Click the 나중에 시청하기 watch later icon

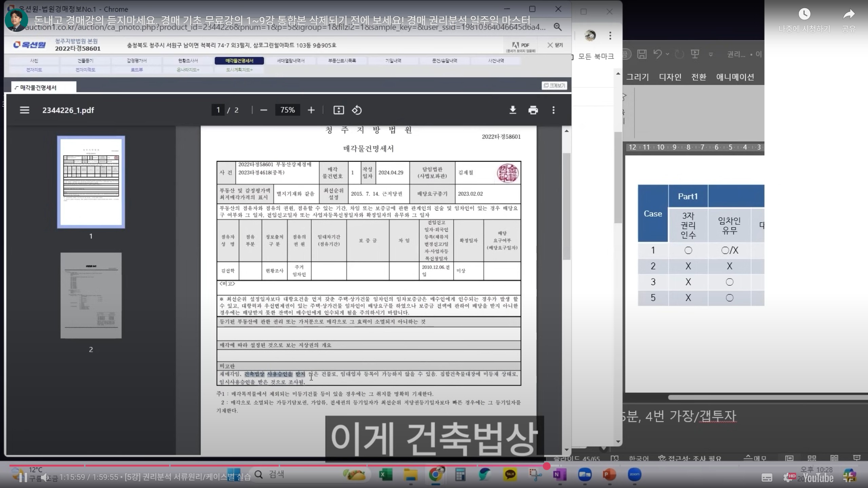804,14
